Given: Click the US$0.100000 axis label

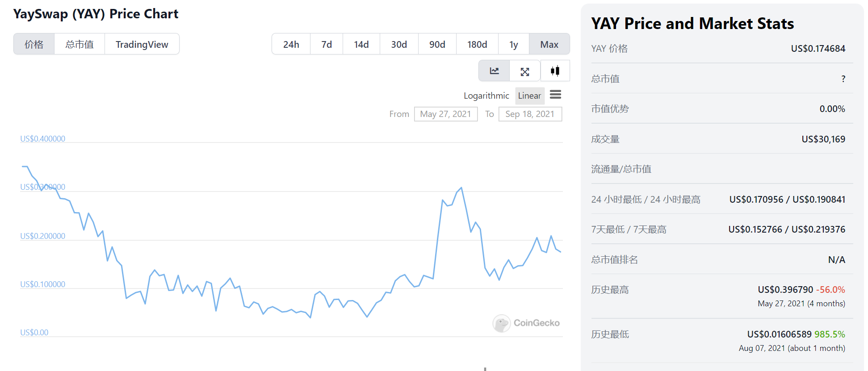Looking at the screenshot, I should pyautogui.click(x=42, y=284).
